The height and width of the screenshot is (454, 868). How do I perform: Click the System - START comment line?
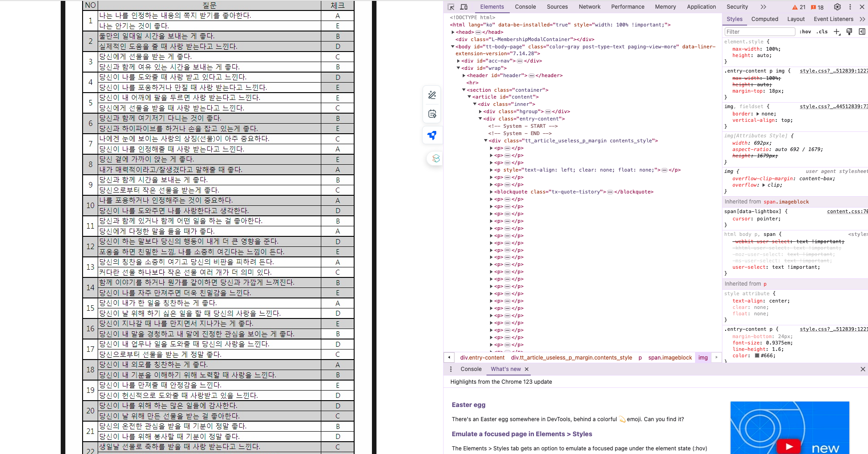(523, 126)
